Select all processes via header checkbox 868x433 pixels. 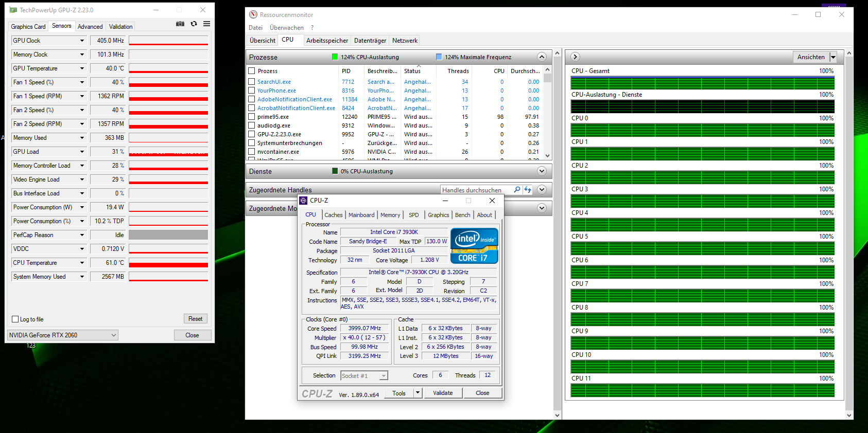pos(252,71)
